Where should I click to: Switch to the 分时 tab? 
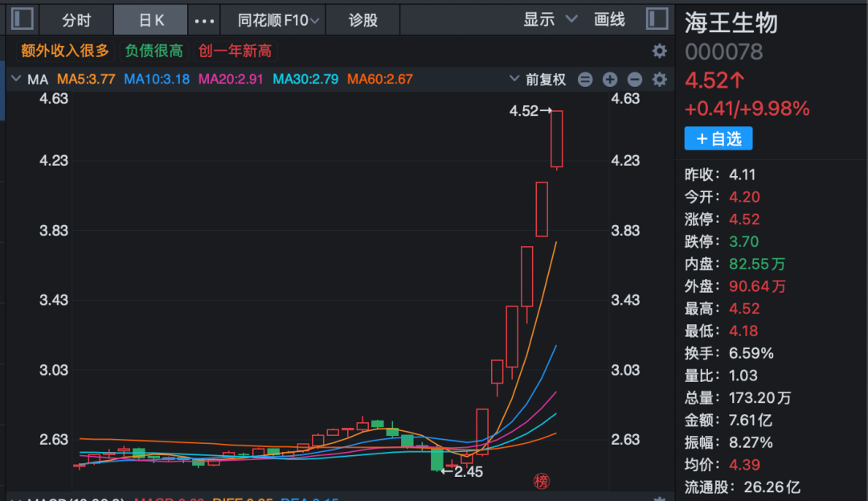coord(76,18)
